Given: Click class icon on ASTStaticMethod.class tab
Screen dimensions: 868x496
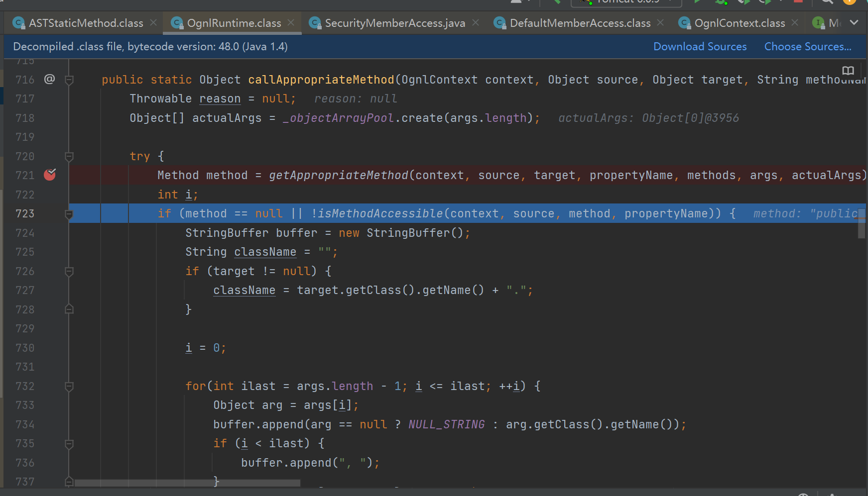Looking at the screenshot, I should tap(19, 23).
